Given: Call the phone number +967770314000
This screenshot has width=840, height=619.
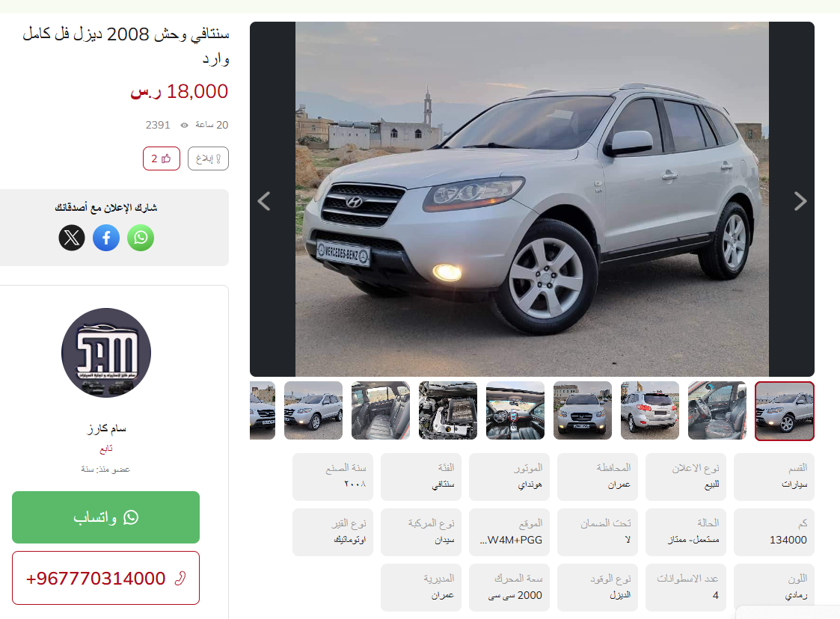Looking at the screenshot, I should pos(106,579).
